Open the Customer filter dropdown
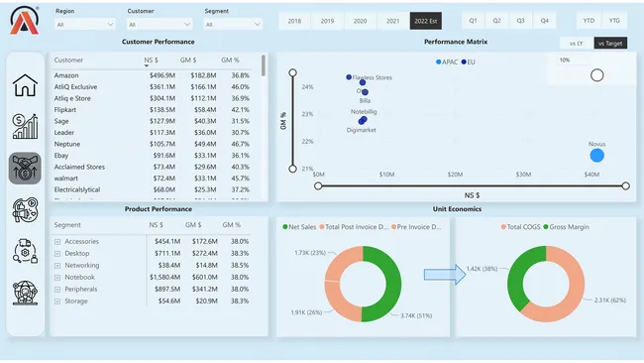 [x=159, y=25]
